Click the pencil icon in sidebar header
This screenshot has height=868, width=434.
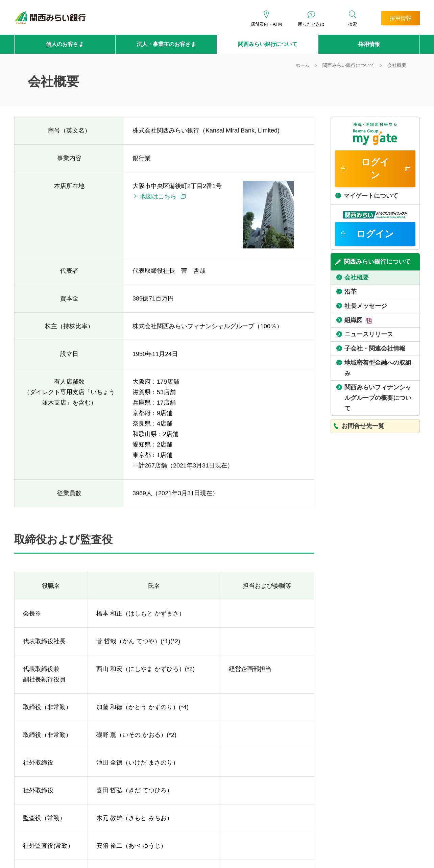338,262
